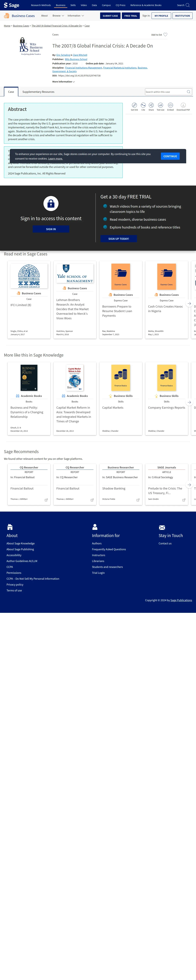Expand the Information dropdown menu
This screenshot has width=196, height=980.
click(x=76, y=16)
